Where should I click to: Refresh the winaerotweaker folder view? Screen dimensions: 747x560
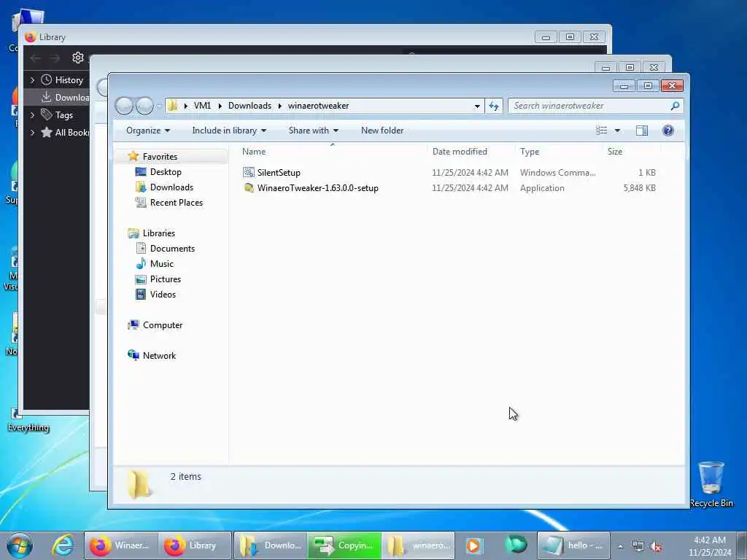coord(494,106)
